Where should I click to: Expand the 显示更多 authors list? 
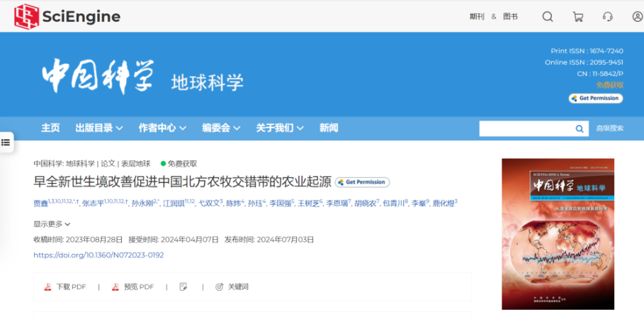(x=52, y=224)
